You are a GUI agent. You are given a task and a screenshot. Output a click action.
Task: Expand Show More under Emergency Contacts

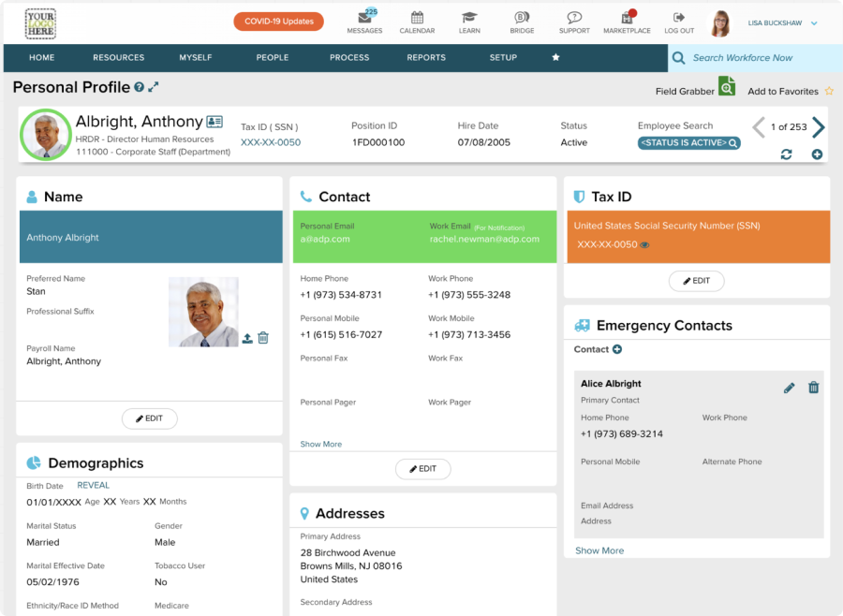[599, 550]
